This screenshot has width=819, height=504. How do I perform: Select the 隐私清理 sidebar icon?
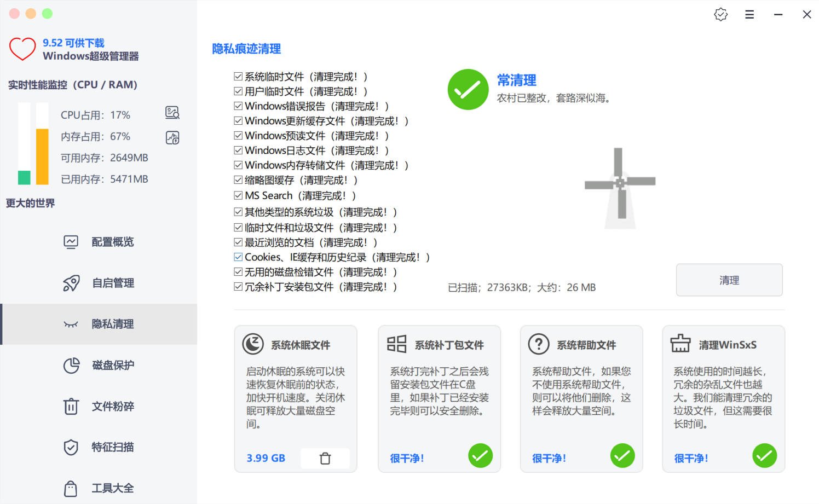(72, 324)
